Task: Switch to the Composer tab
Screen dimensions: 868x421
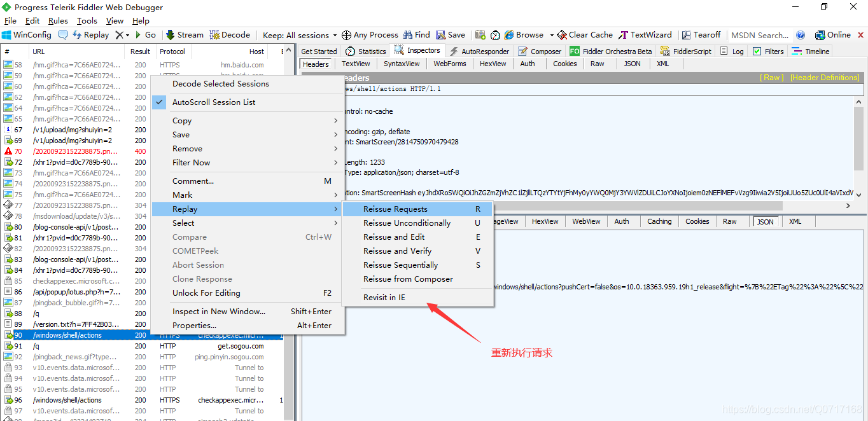Action: pos(540,52)
